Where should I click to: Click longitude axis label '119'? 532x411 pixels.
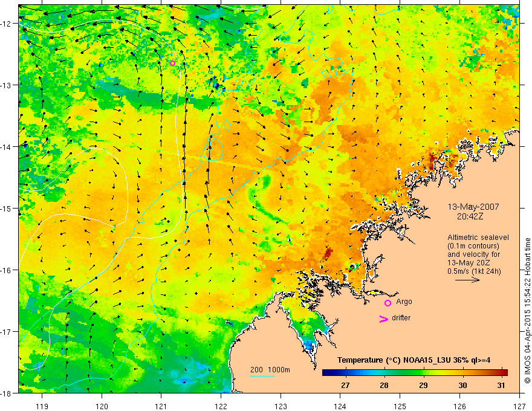[x=42, y=406]
